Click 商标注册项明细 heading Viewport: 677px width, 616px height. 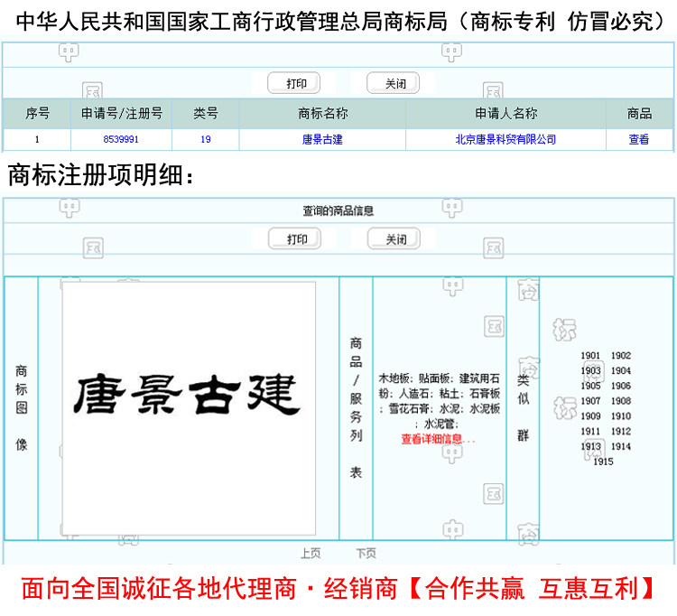click(x=100, y=175)
